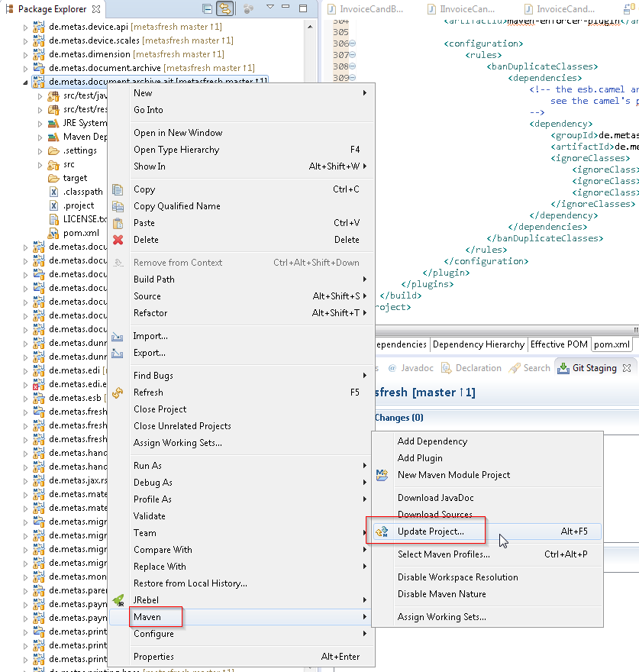The height and width of the screenshot is (672, 639).
Task: Click the Update Project Maven icon
Action: tap(382, 531)
